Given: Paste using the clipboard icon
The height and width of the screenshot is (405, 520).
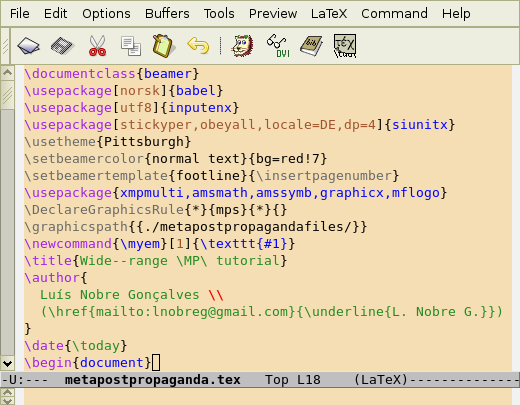Looking at the screenshot, I should pyautogui.click(x=163, y=46).
